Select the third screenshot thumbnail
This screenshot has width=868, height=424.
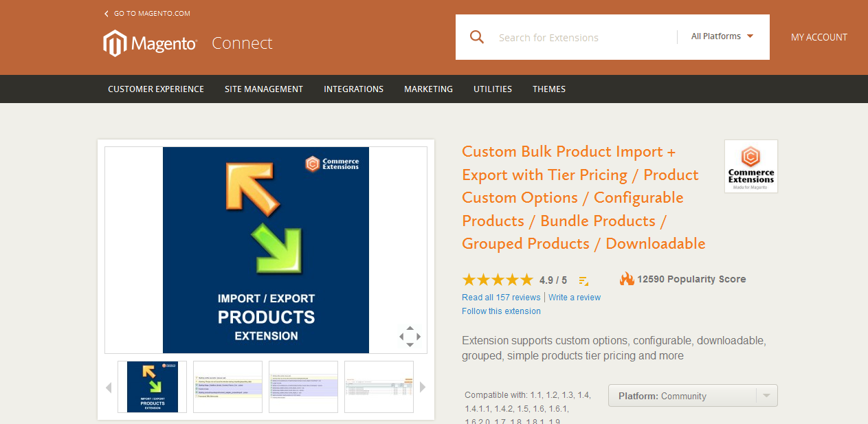pyautogui.click(x=303, y=387)
